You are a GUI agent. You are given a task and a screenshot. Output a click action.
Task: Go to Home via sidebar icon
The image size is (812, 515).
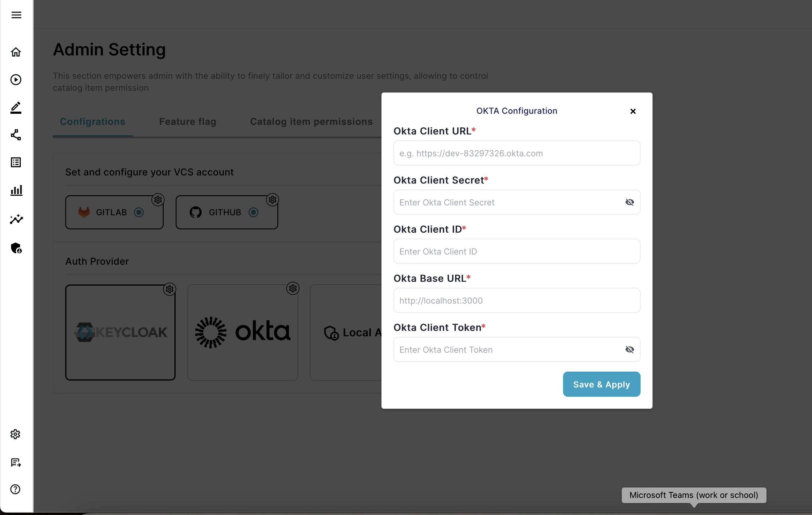click(16, 52)
